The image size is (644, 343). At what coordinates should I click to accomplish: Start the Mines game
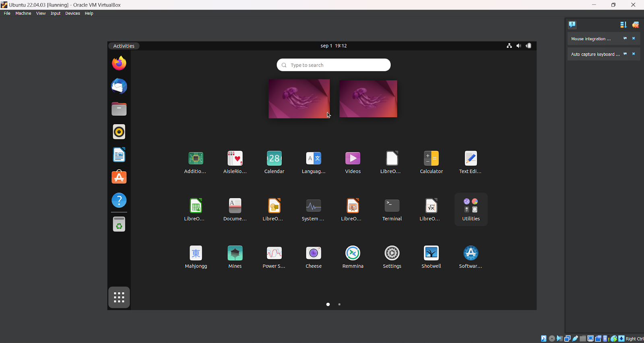click(x=235, y=257)
